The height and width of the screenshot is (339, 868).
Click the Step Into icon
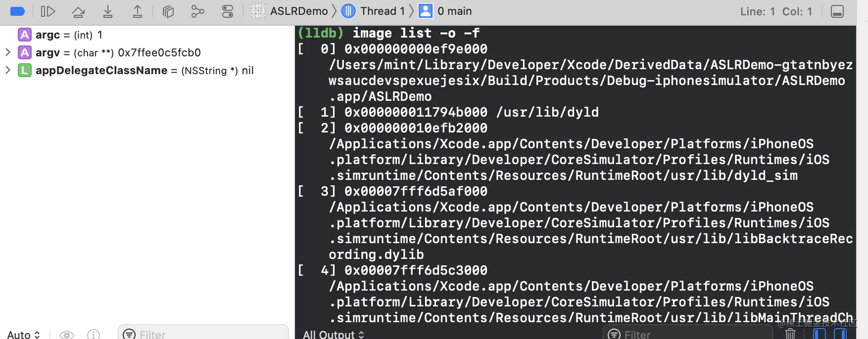click(108, 11)
